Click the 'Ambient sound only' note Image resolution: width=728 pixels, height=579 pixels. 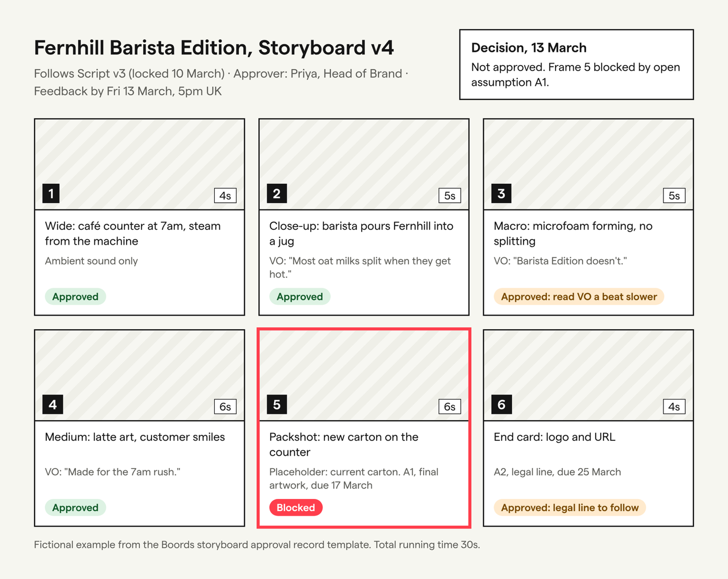[91, 261]
